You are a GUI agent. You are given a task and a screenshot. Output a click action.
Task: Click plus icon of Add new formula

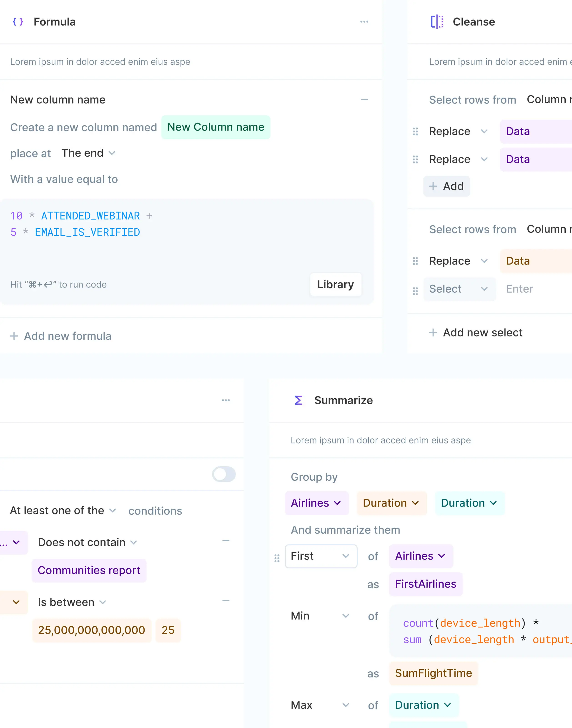click(x=14, y=336)
